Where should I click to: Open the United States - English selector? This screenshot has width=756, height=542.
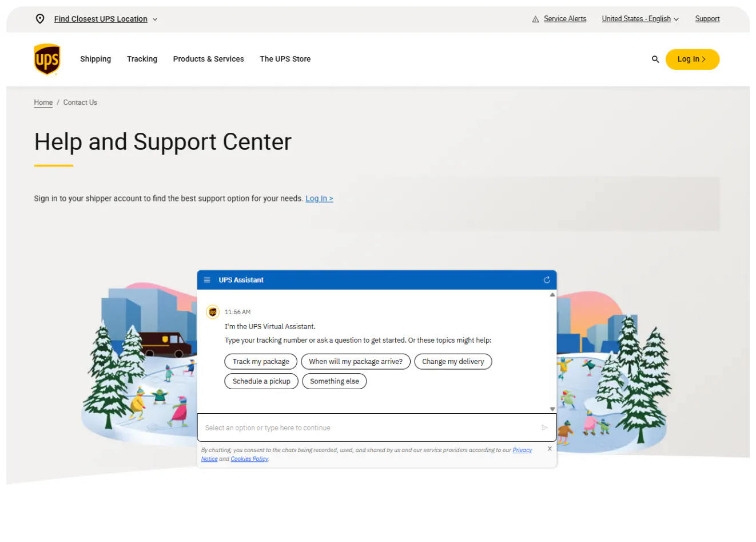pyautogui.click(x=640, y=19)
